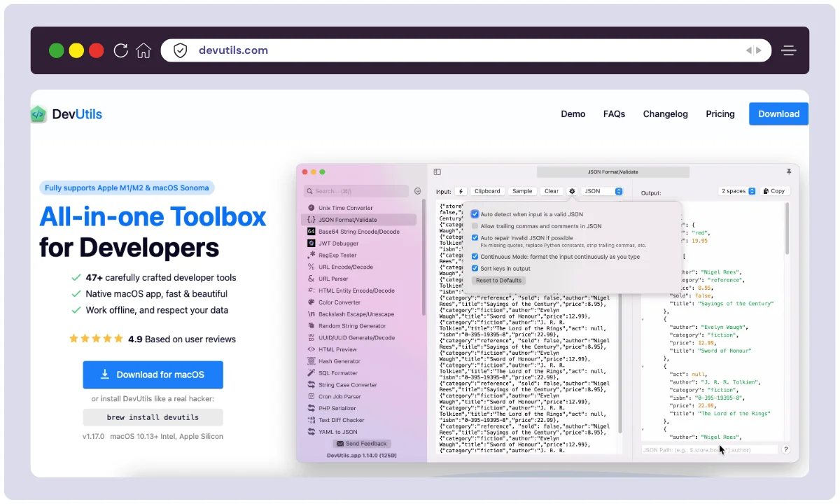Viewport: 840px width, 504px height.
Task: Open the Changelog nav link
Action: (x=666, y=114)
